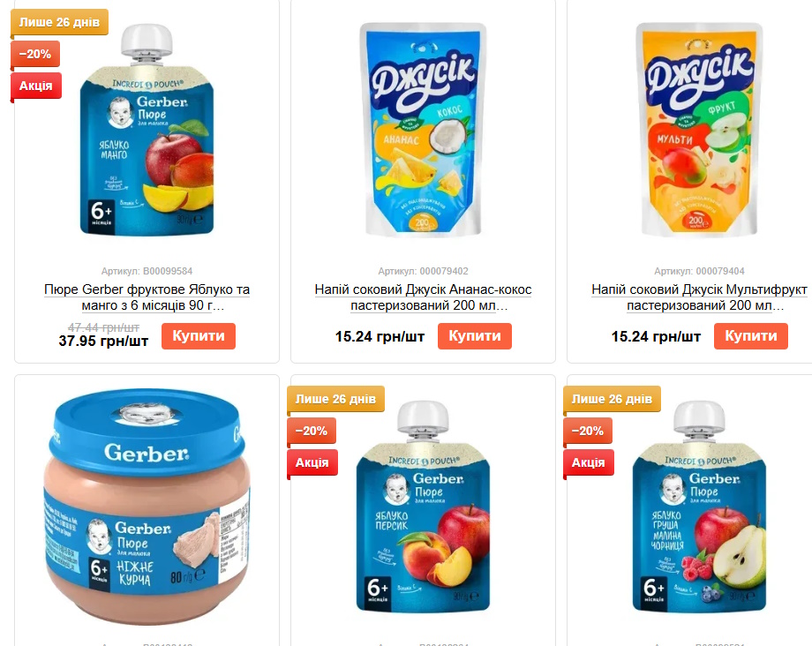
Task: Open the Джусік Мультифрукт product image
Action: (x=699, y=130)
